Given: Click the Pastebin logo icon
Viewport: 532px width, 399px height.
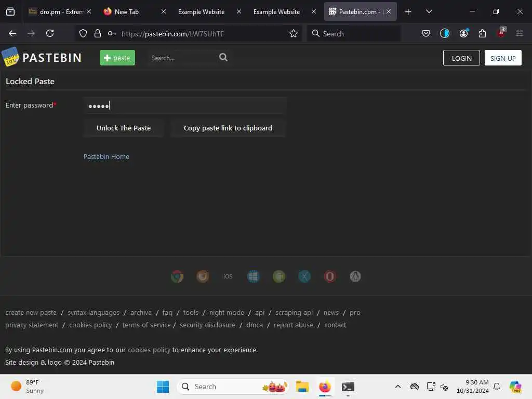Looking at the screenshot, I should (10, 57).
